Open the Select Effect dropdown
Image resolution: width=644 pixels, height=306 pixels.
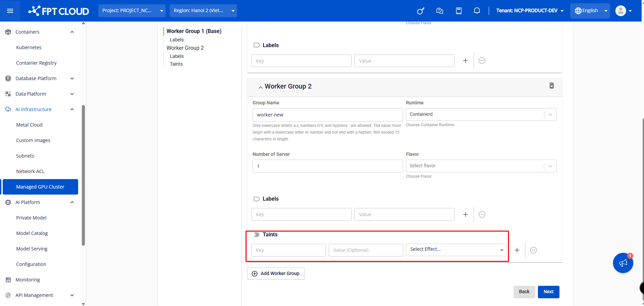coord(456,250)
